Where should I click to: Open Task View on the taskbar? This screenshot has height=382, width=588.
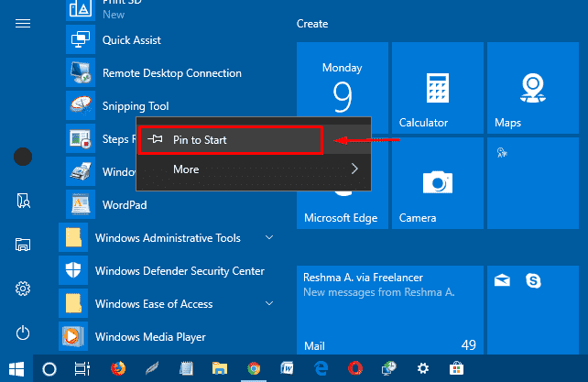pyautogui.click(x=82, y=369)
